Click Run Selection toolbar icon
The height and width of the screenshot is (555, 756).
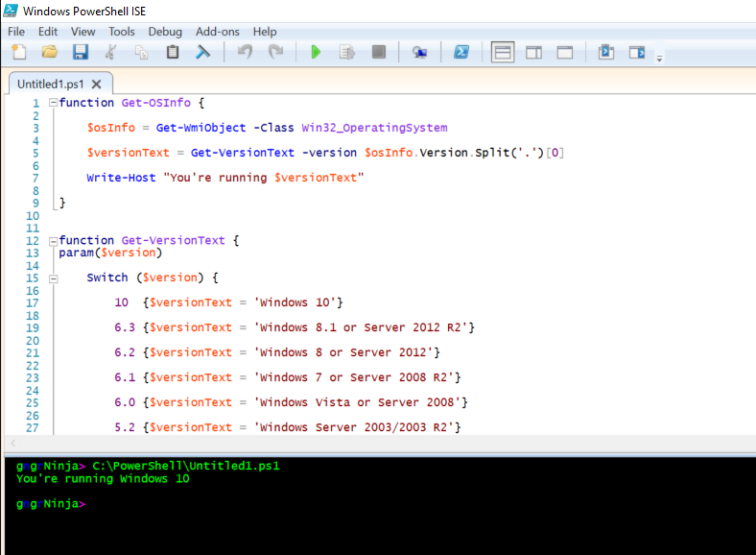346,52
